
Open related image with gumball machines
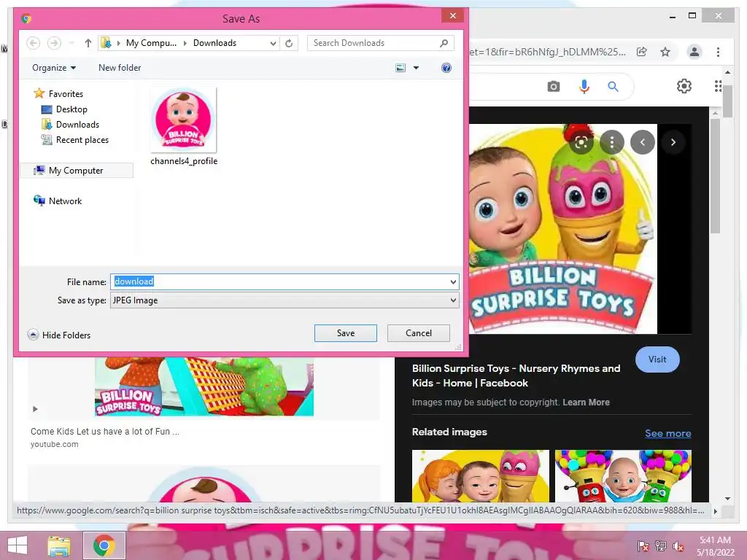tap(623, 475)
